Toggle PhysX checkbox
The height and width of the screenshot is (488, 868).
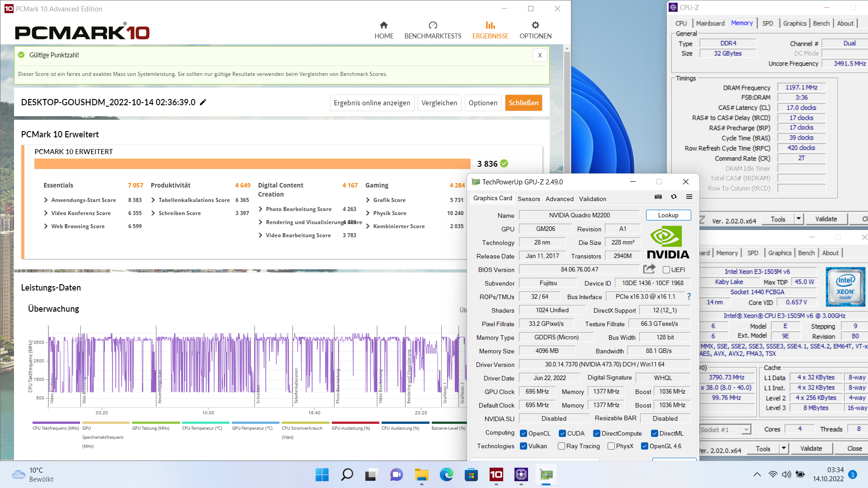(x=611, y=446)
